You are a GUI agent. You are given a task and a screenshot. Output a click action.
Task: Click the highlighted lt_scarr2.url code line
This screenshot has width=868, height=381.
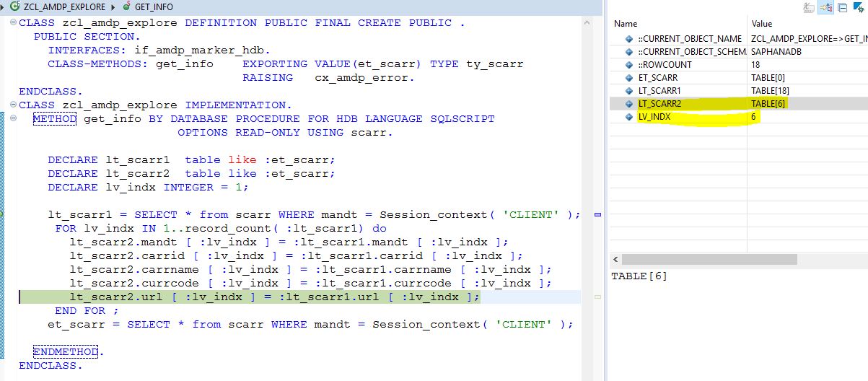coord(274,297)
